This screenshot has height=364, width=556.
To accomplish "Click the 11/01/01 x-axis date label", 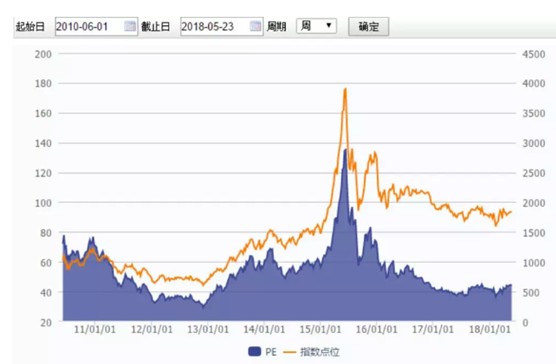I will coord(95,329).
